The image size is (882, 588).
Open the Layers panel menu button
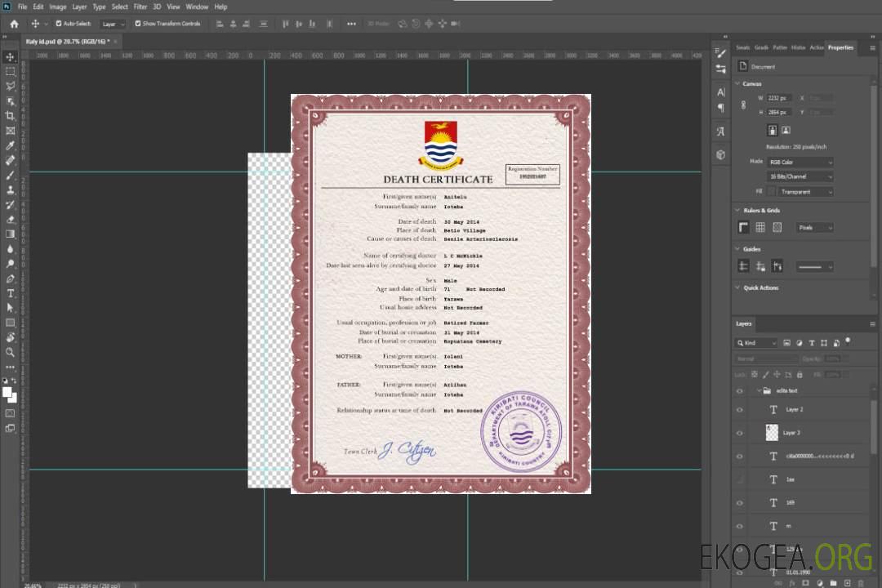(872, 324)
